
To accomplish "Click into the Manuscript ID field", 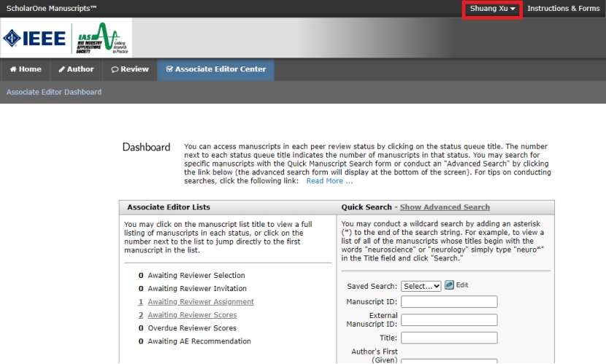I will 449,301.
